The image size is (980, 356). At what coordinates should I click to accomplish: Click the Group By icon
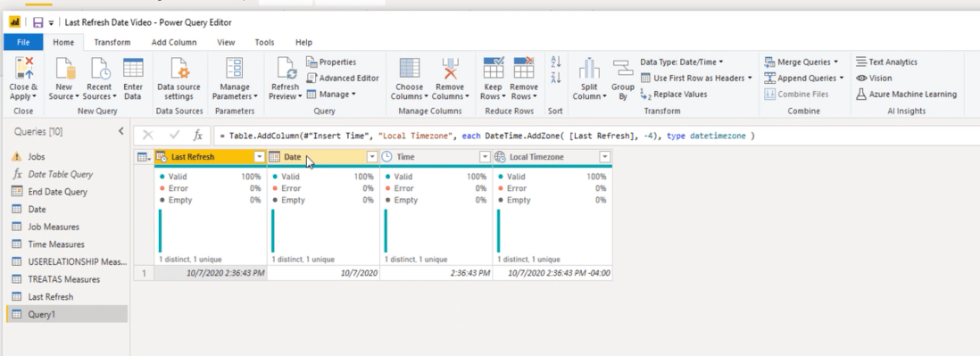tap(622, 69)
